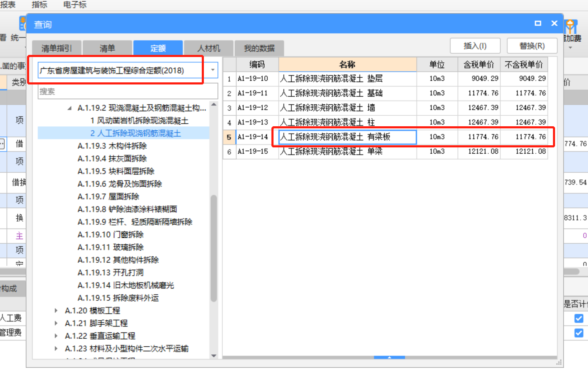This screenshot has width=588, height=375.
Task: Collapse the A.1.19.2 现浇混凝土 tree node
Action: pos(70,108)
